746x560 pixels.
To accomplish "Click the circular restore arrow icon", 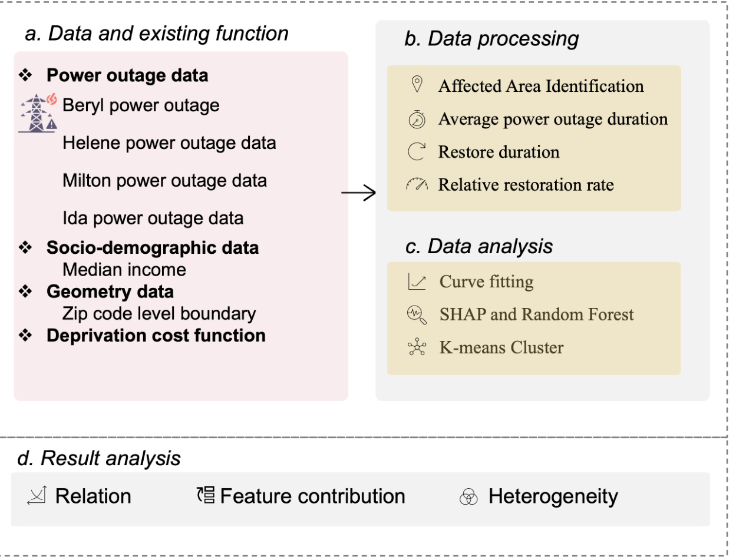I will click(x=417, y=152).
